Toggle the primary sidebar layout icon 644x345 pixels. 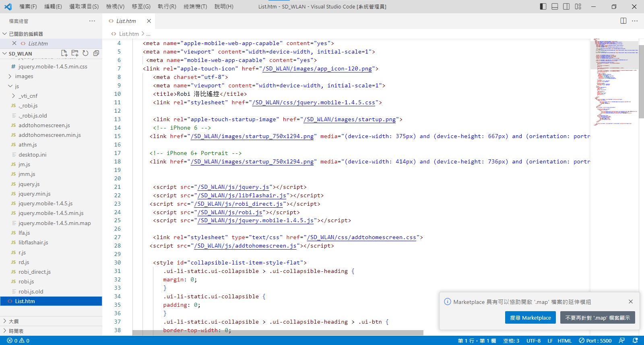(543, 6)
